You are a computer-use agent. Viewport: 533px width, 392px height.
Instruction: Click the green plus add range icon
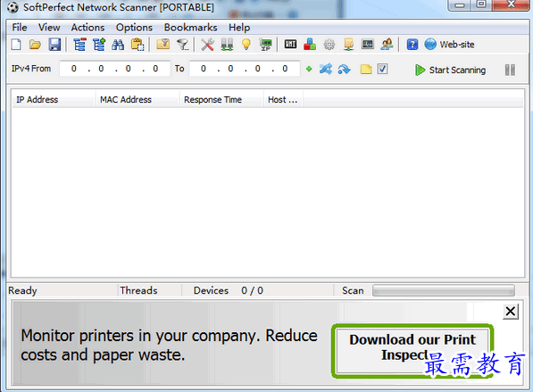coord(309,69)
